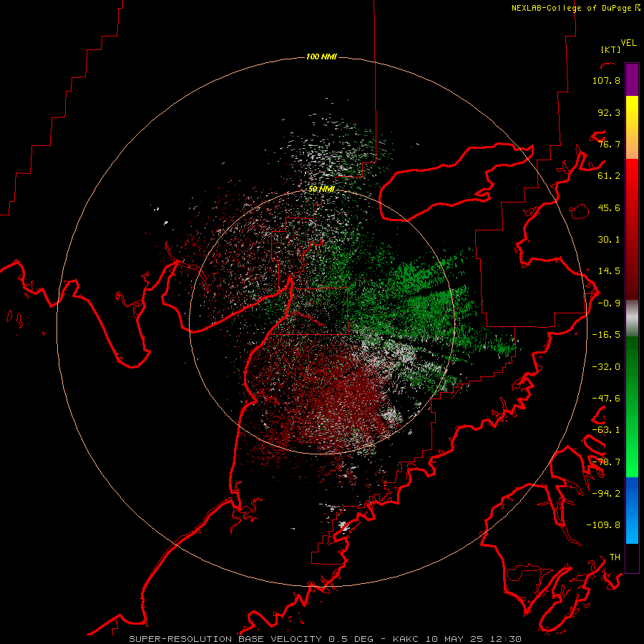Click the -109.8 velocity legend value
This screenshot has width=644, height=644.
[603, 525]
